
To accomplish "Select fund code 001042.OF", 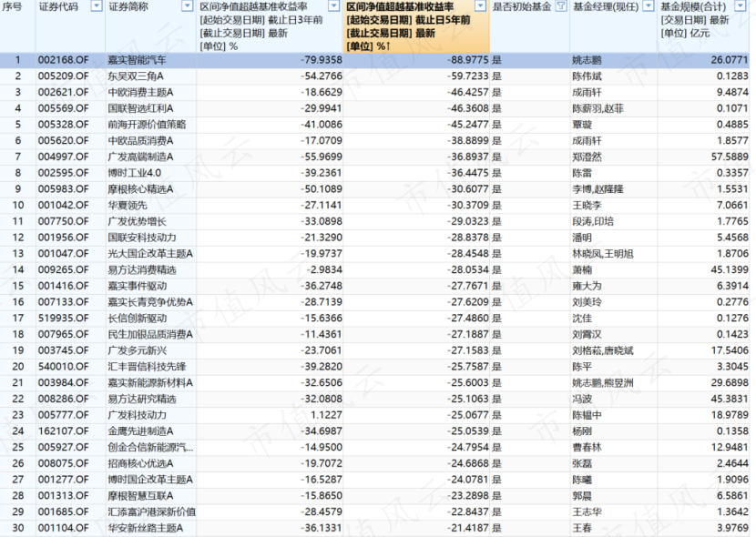I will (63, 205).
